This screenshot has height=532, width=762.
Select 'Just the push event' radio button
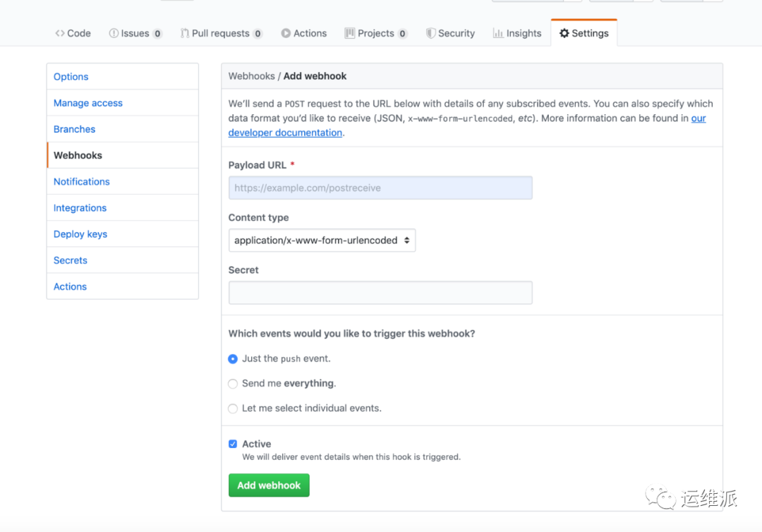click(233, 359)
